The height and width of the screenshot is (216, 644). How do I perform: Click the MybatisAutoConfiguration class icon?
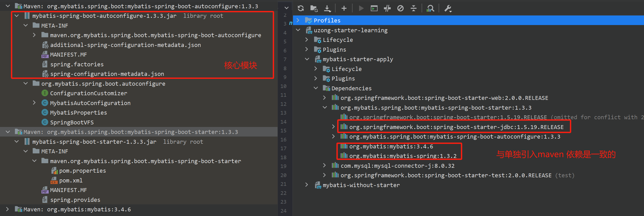tap(45, 103)
